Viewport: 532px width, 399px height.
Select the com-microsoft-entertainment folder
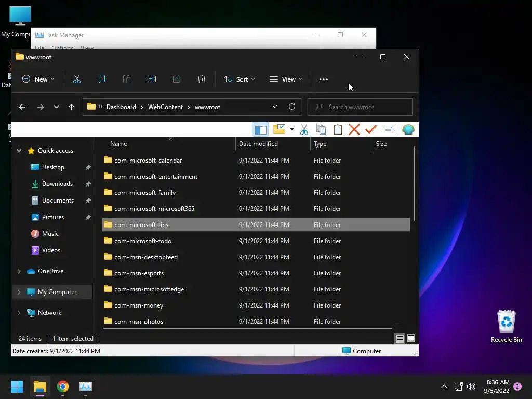tap(256, 177)
